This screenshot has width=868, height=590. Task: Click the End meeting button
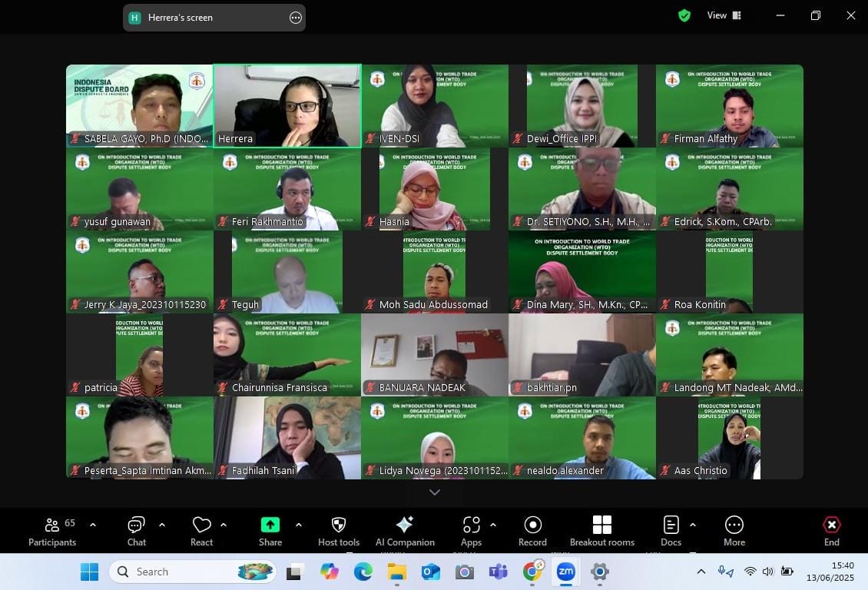point(831,531)
